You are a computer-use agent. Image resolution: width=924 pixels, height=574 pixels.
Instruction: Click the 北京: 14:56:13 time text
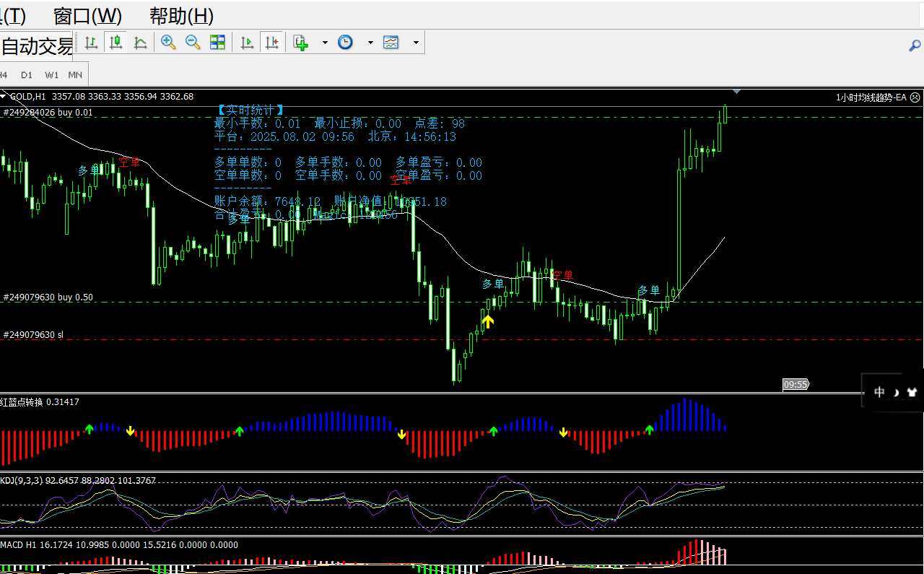(x=412, y=136)
